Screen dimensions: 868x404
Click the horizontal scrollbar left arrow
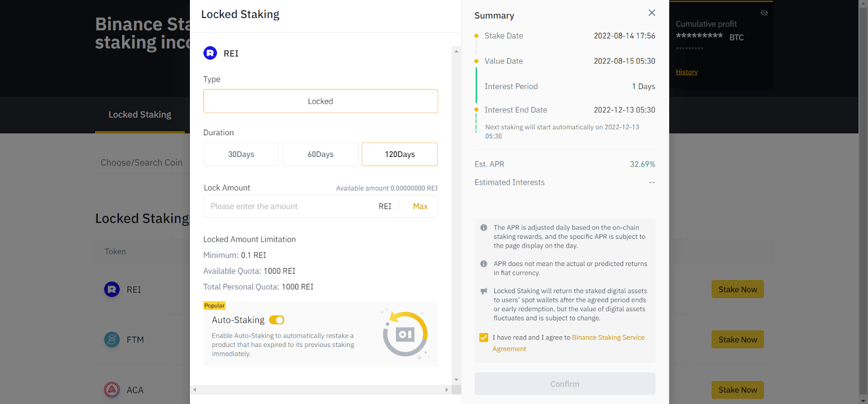point(195,389)
